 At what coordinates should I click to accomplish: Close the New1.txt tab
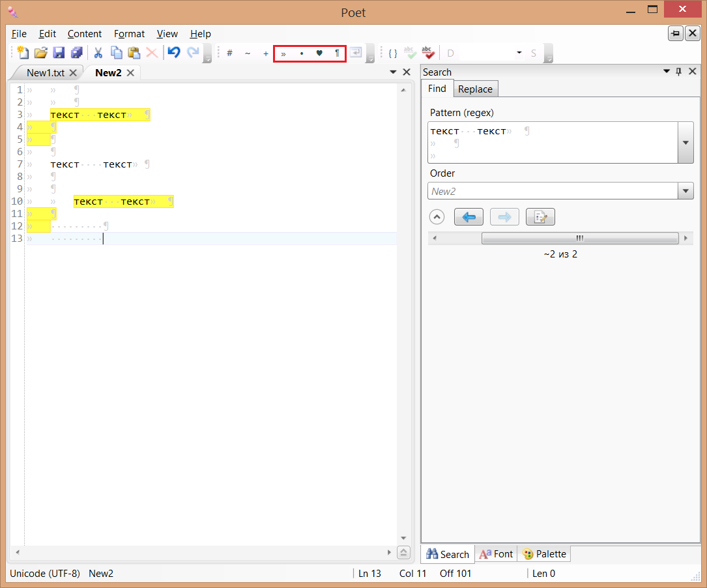click(x=73, y=72)
